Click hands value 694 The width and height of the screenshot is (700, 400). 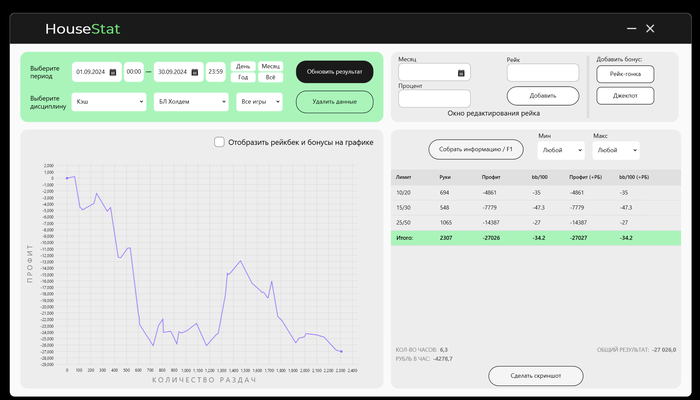(x=444, y=193)
